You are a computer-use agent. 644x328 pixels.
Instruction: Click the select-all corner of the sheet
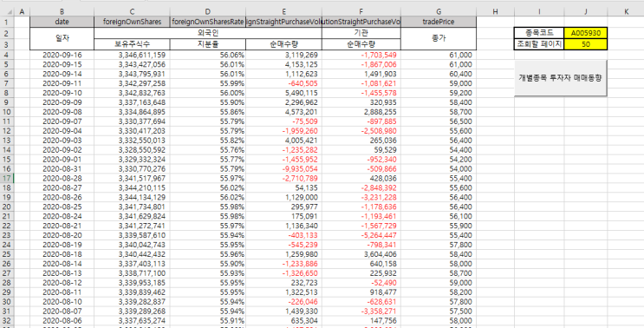(7, 12)
